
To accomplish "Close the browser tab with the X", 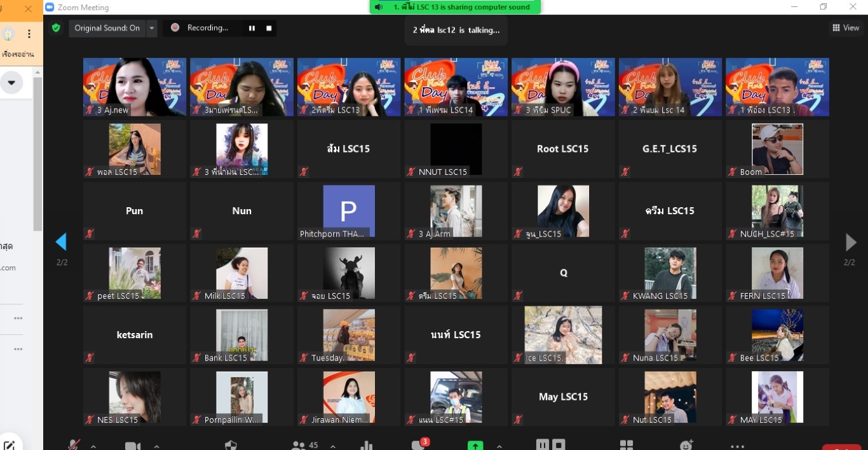I will (28, 9).
